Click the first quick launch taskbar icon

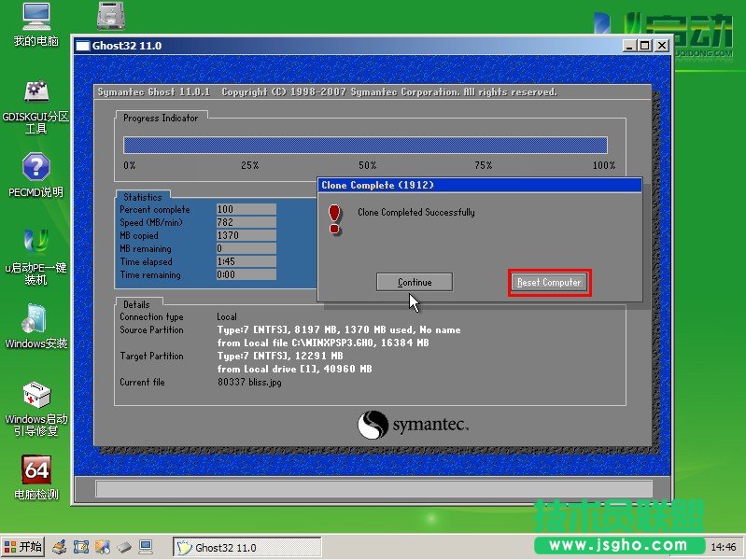59,547
